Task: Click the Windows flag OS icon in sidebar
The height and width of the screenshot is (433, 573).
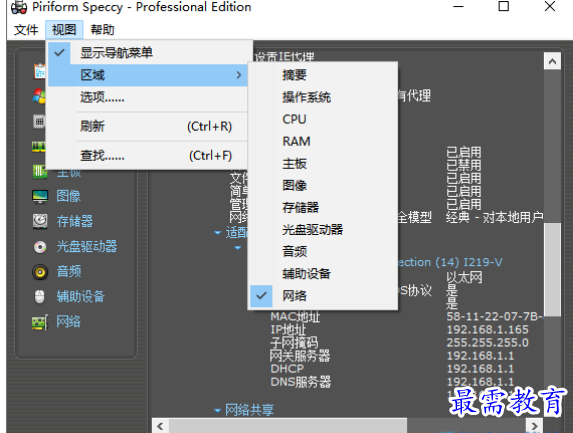Action: [x=39, y=96]
